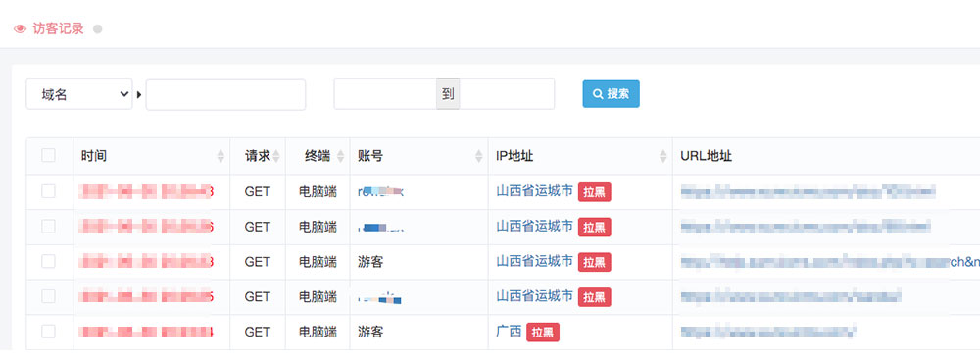Open the 域名 filter dropdown
This screenshot has width=980, height=363.
pos(79,94)
